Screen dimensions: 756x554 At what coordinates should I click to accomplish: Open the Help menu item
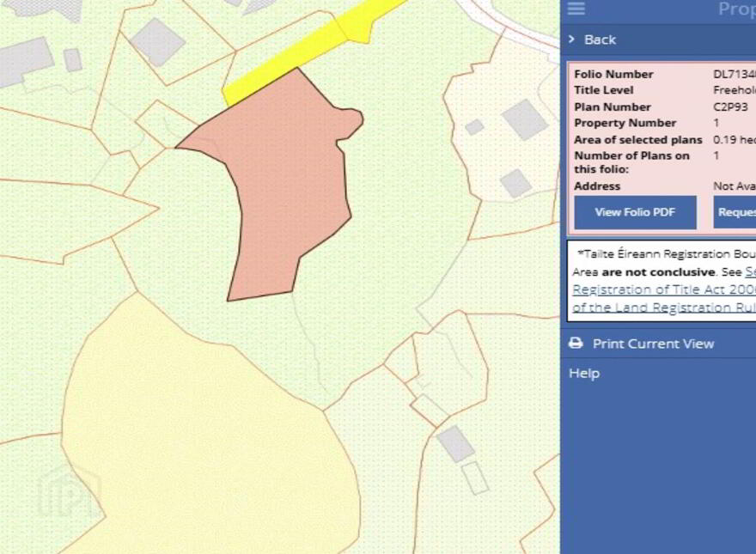point(584,373)
